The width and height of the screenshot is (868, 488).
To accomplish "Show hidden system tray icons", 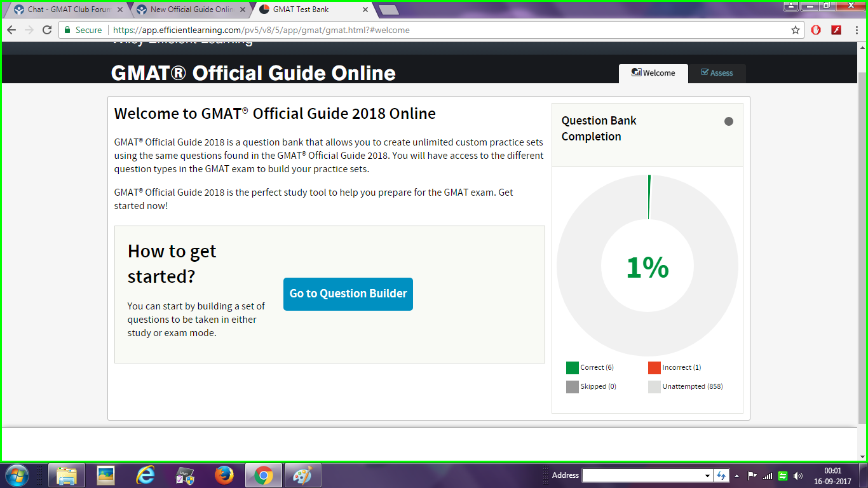I will (737, 475).
